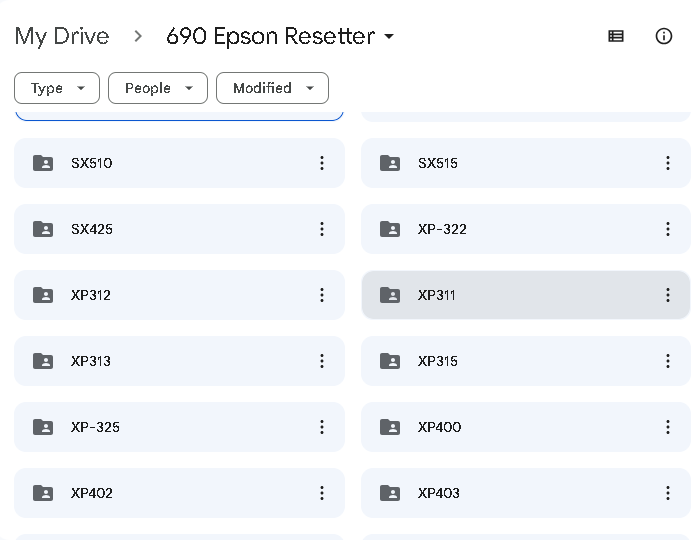This screenshot has width=694, height=540.
Task: Go back to My Drive breadcrumb
Action: pos(62,36)
